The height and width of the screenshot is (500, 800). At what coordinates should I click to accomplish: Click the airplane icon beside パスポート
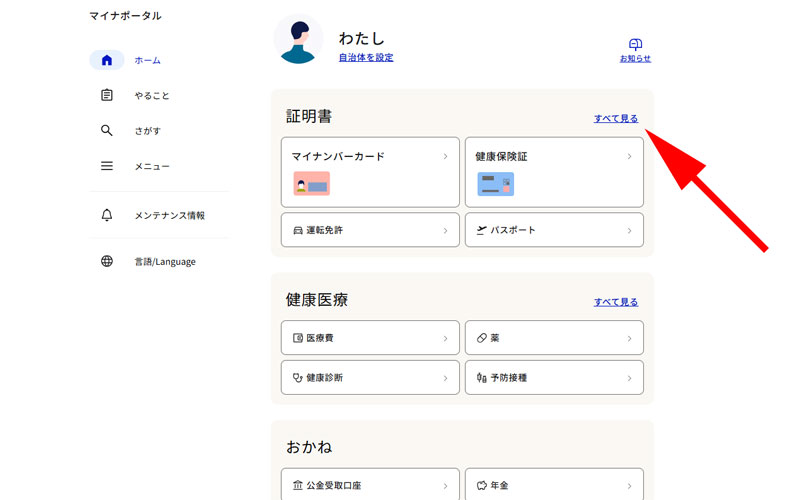click(x=482, y=231)
